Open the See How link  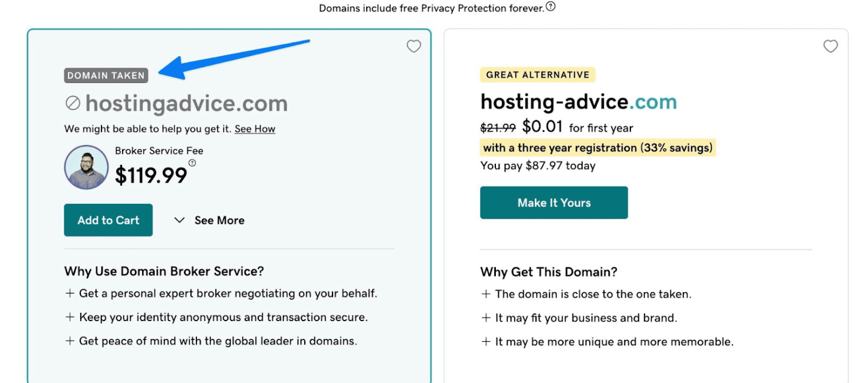click(255, 128)
